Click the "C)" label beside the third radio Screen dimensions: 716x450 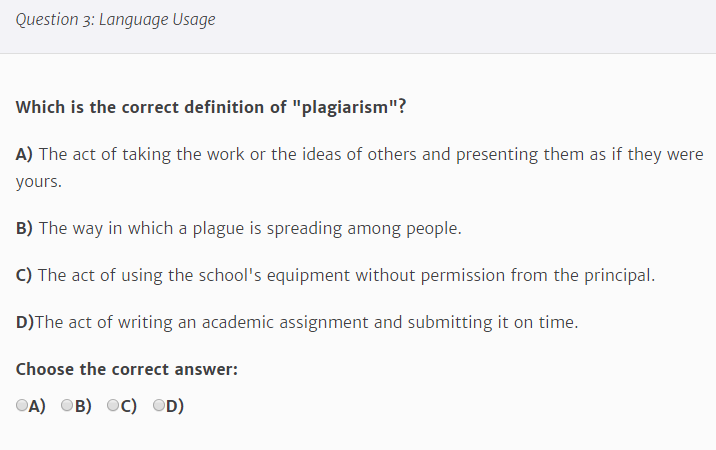tap(130, 406)
